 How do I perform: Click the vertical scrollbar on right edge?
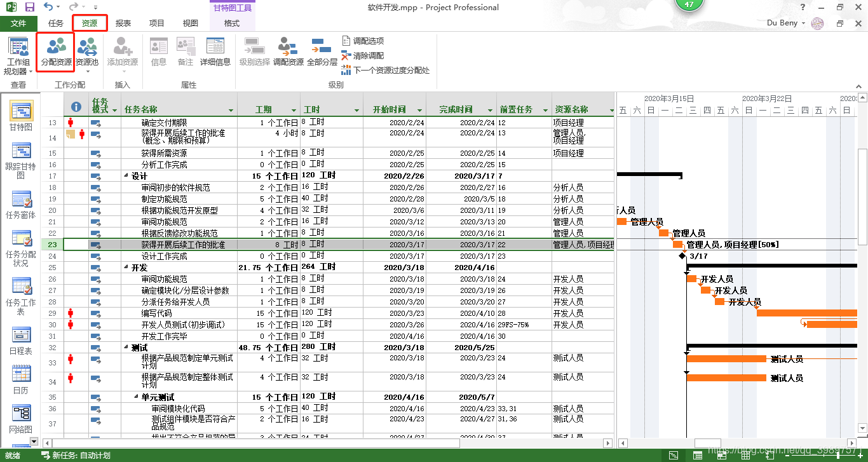tap(862, 197)
